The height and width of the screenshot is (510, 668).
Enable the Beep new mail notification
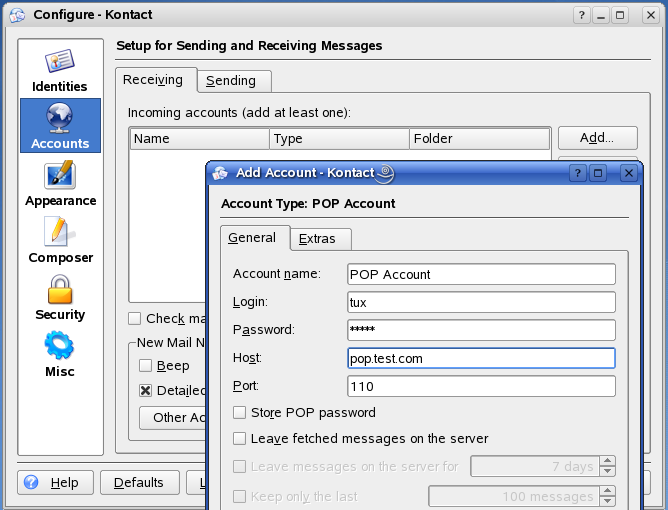(145, 365)
